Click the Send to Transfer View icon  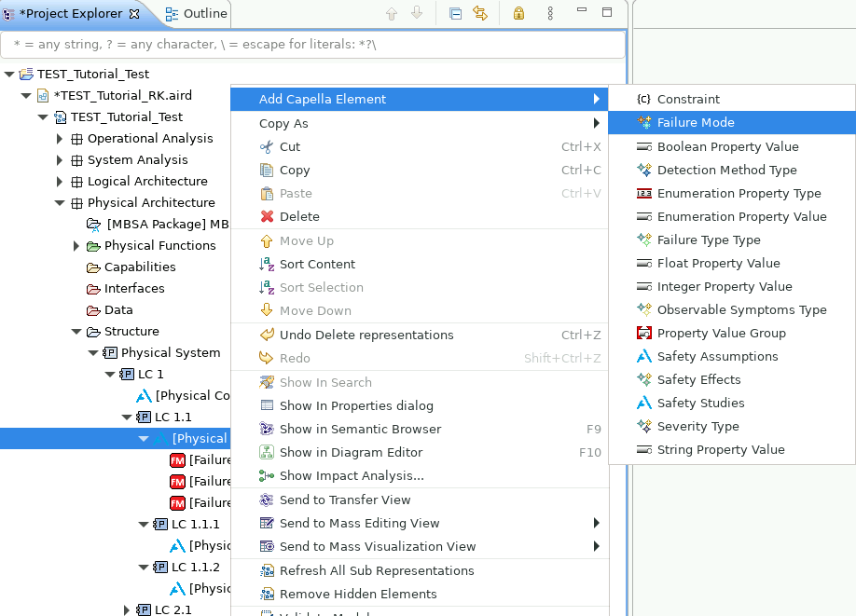267,500
